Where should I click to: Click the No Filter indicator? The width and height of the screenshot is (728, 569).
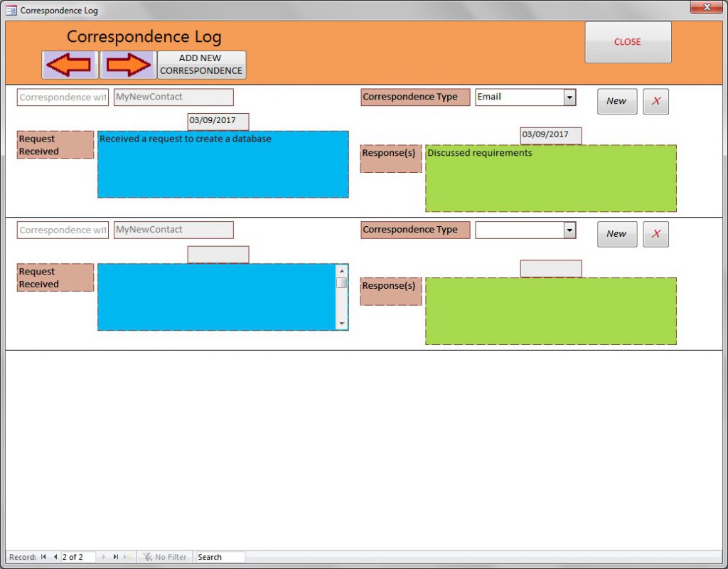pyautogui.click(x=165, y=557)
